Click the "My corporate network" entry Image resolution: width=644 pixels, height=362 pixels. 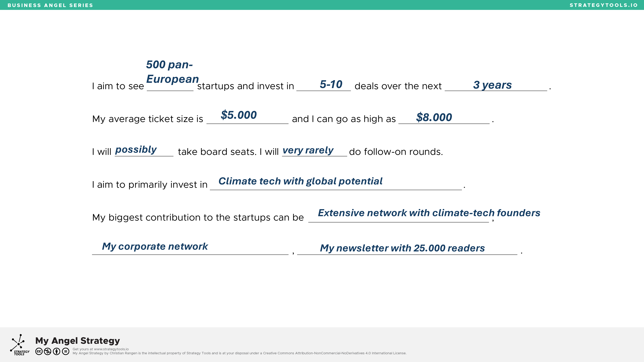155,246
